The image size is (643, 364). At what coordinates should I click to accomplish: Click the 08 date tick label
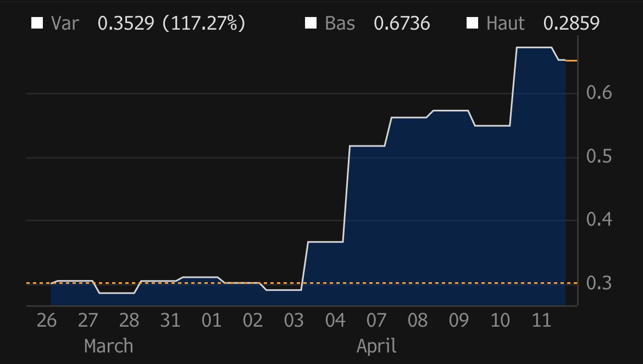(x=418, y=320)
